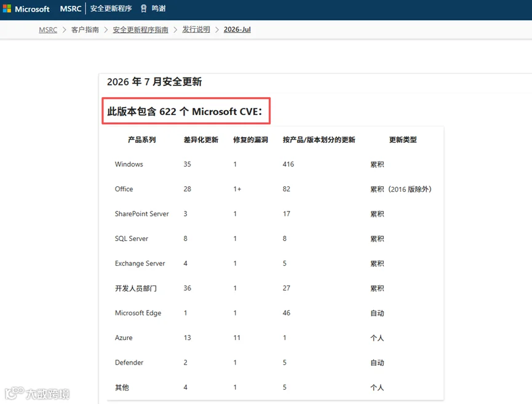
Task: Select the heading 2026 年 7 月安全更新
Action: coord(154,82)
